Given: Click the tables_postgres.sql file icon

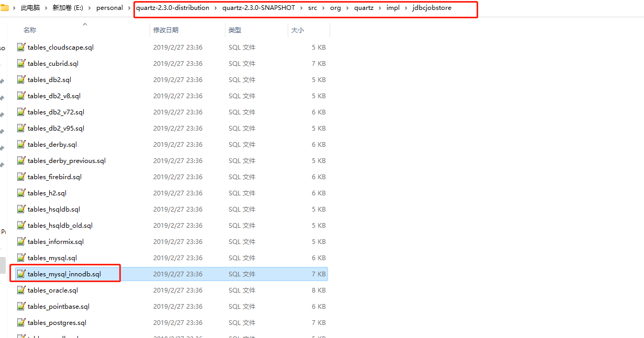Looking at the screenshot, I should tap(21, 322).
